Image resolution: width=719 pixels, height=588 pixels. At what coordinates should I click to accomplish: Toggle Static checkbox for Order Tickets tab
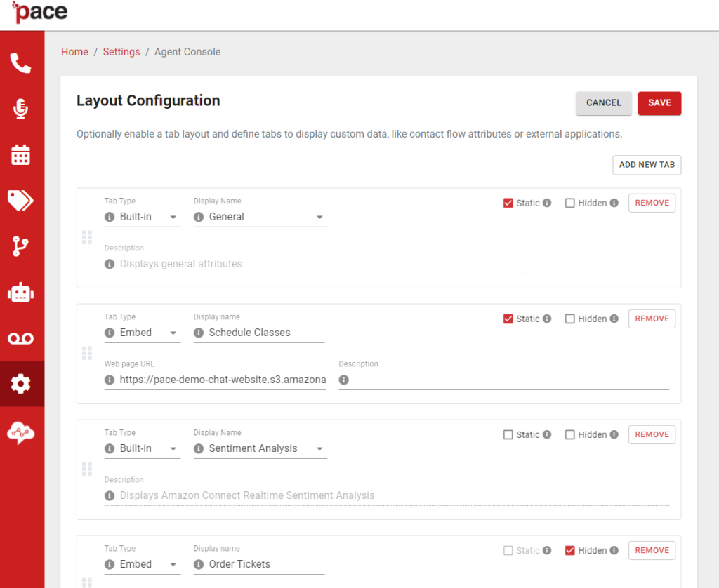pyautogui.click(x=508, y=550)
